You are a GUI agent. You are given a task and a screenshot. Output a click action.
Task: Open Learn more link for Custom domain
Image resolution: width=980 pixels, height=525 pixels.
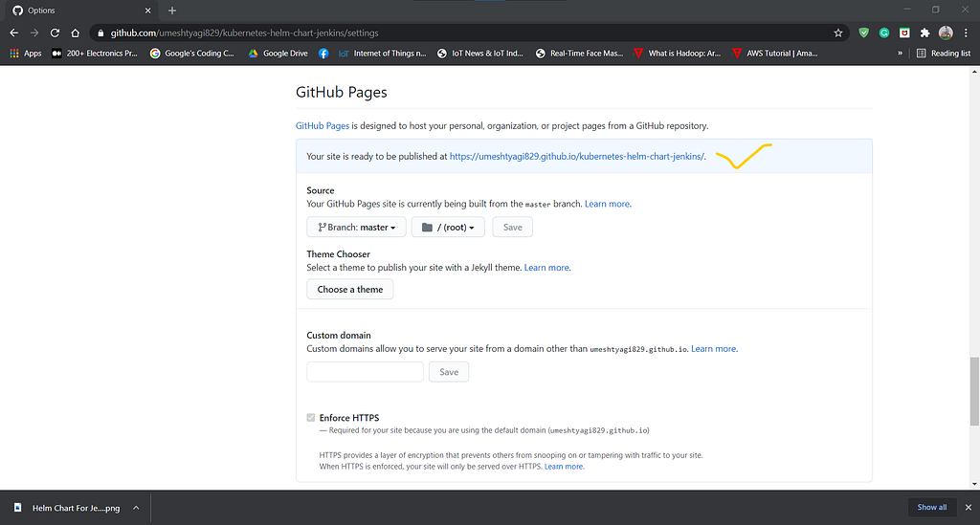click(x=713, y=348)
